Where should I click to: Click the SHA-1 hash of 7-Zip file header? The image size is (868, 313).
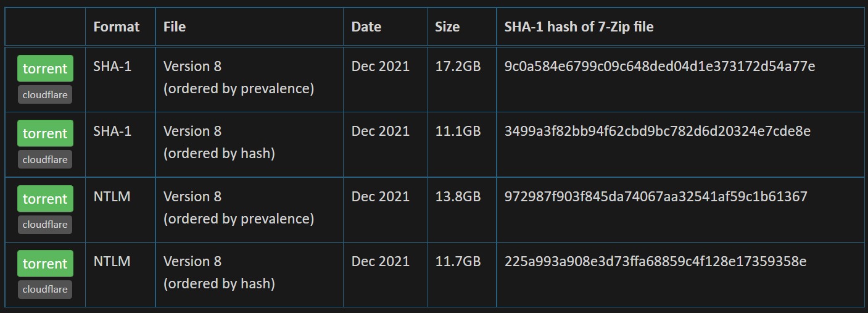579,27
